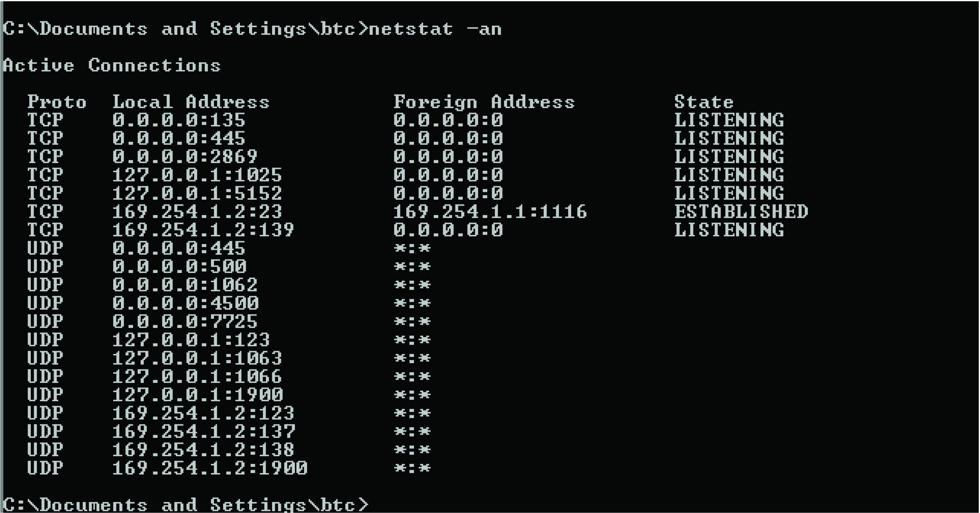Image resolution: width=980 pixels, height=513 pixels.
Task: Select UDP entry 169.254.1.2:1900
Action: tap(210, 468)
